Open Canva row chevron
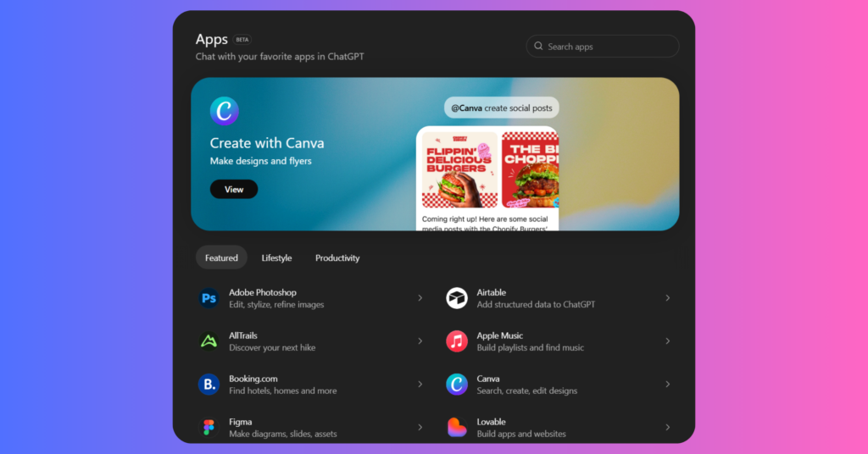Screen dimensions: 868x454 tap(668, 385)
